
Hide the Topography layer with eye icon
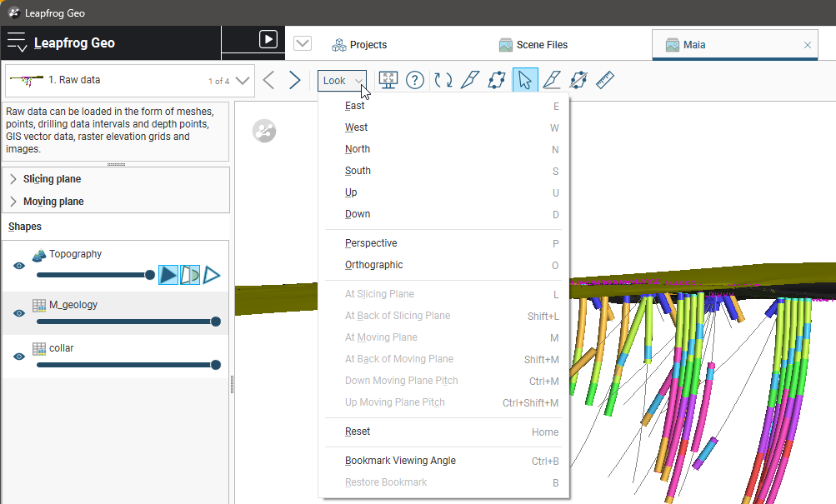[x=19, y=266]
